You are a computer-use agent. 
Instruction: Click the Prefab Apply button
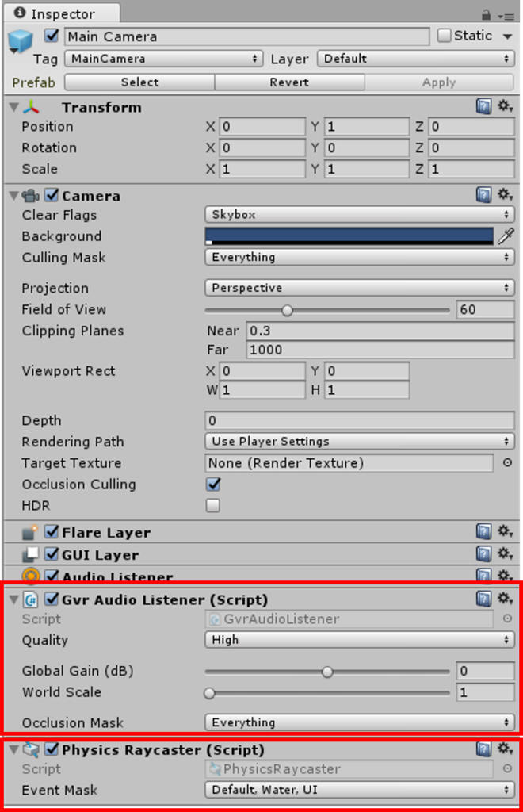[x=439, y=82]
